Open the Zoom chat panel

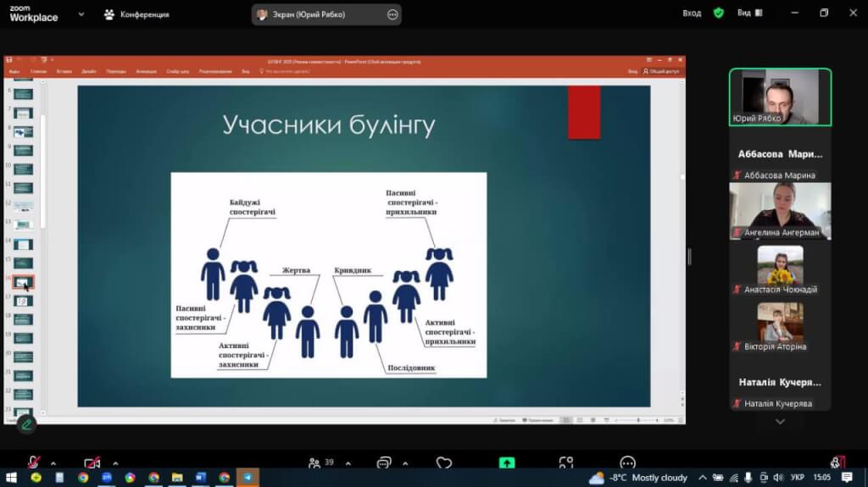384,462
